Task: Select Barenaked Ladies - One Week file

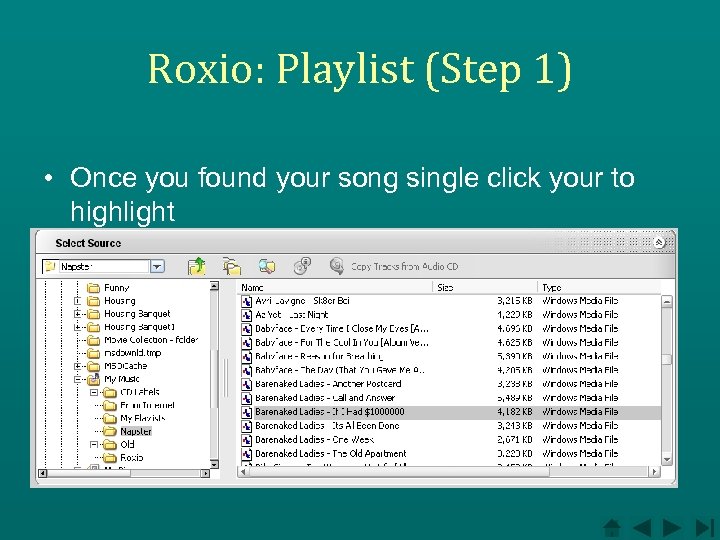Action: (315, 439)
